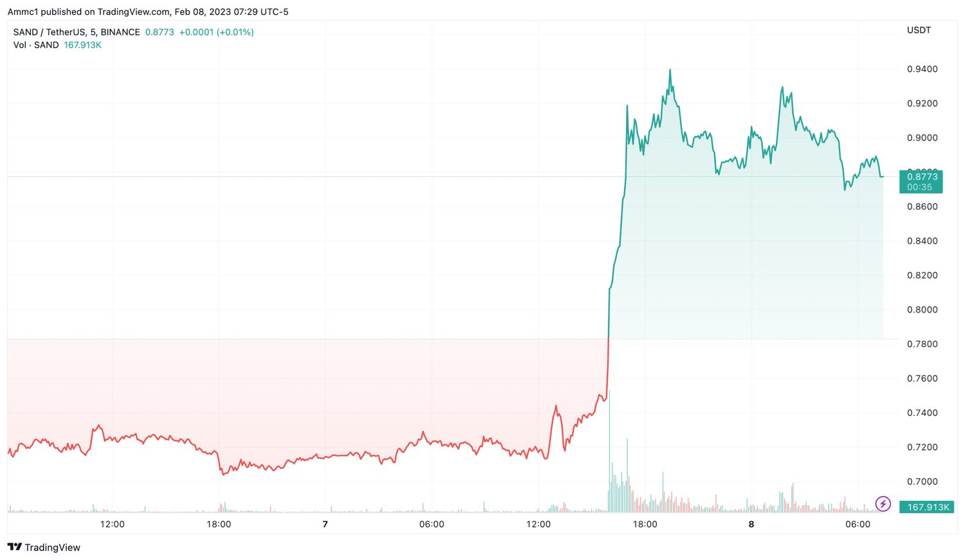Select the 18:00 time label before 7
This screenshot has width=965, height=560.
[219, 524]
